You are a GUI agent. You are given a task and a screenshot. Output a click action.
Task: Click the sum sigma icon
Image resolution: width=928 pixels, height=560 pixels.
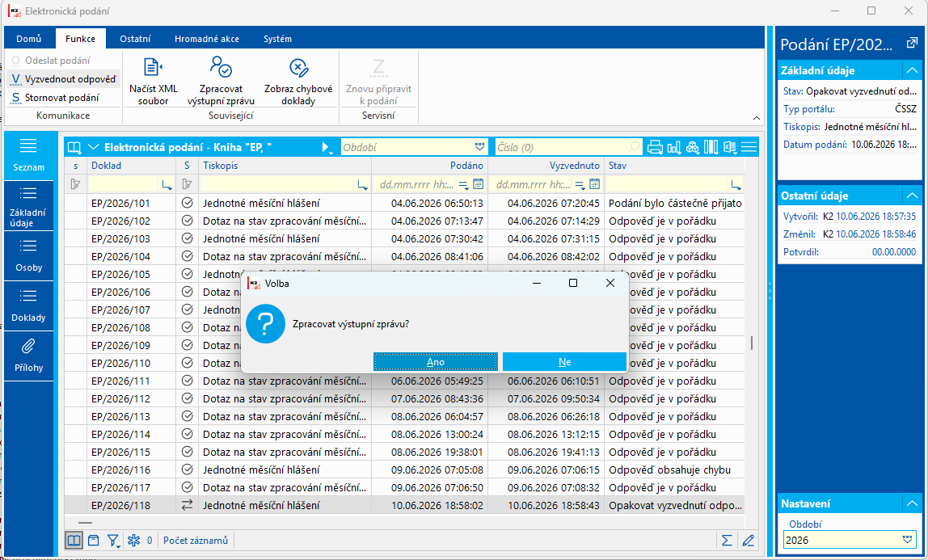coord(726,540)
